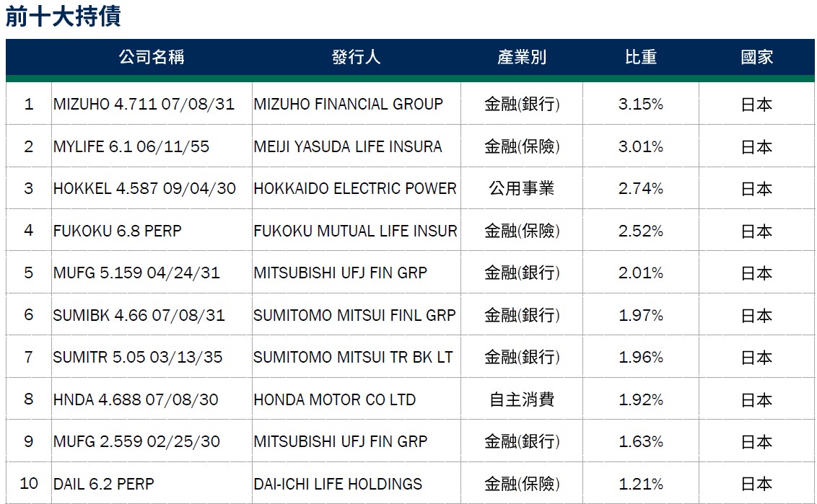Click FUKOKU 6.8 PERP bond name
817x504 pixels.
pyautogui.click(x=117, y=231)
